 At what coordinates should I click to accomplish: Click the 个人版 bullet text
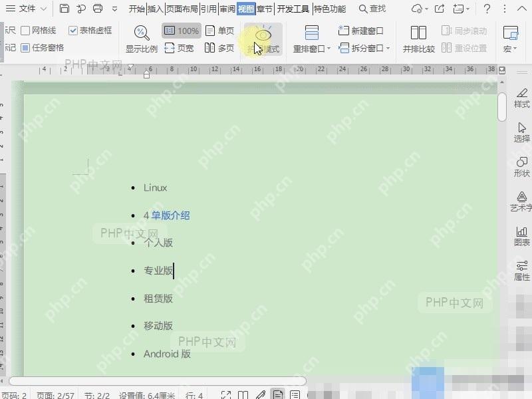(x=158, y=243)
